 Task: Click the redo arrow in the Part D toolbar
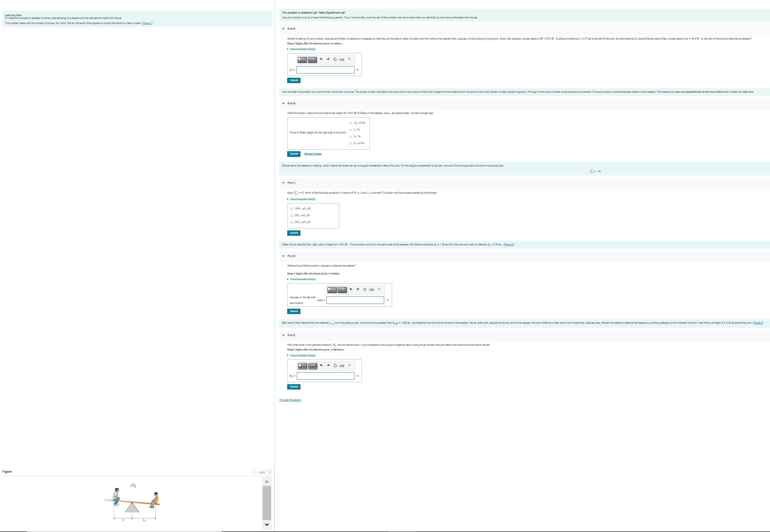click(358, 289)
